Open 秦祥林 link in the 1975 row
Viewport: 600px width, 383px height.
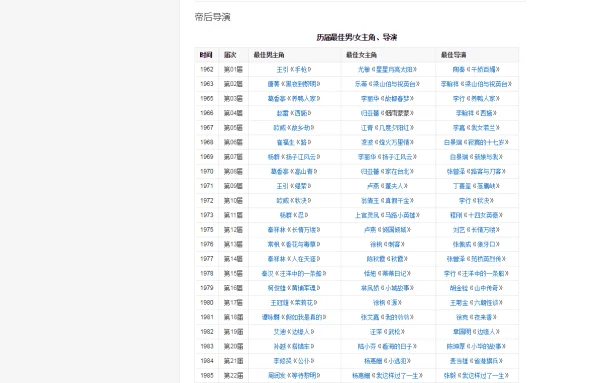pyautogui.click(x=277, y=230)
